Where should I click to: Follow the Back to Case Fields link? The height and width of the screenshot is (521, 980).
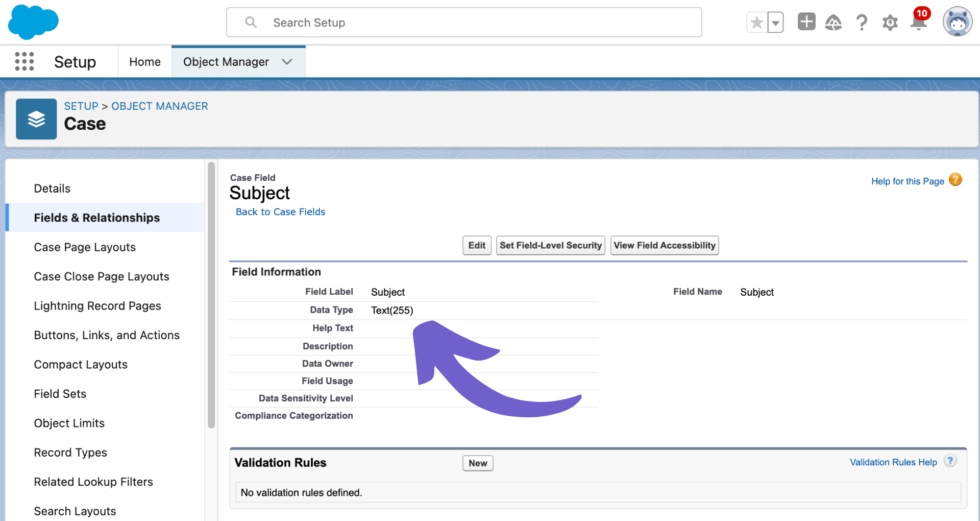tap(280, 211)
